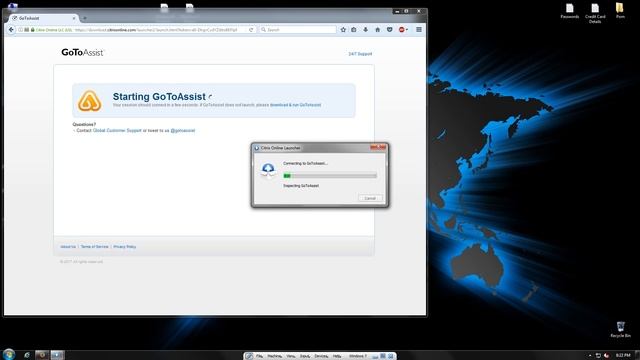This screenshot has width=640, height=360.
Task: Open the Help menu in VM bar
Action: click(x=337, y=356)
